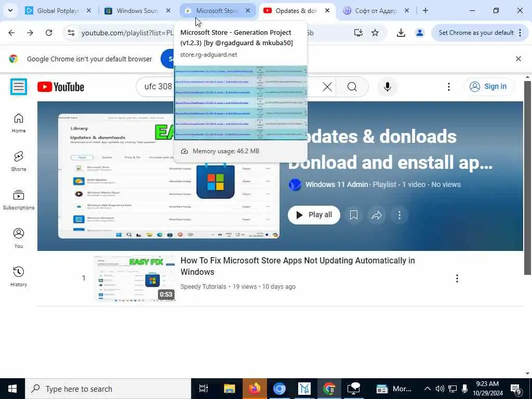Submit YouTube search with magnifier

click(352, 87)
